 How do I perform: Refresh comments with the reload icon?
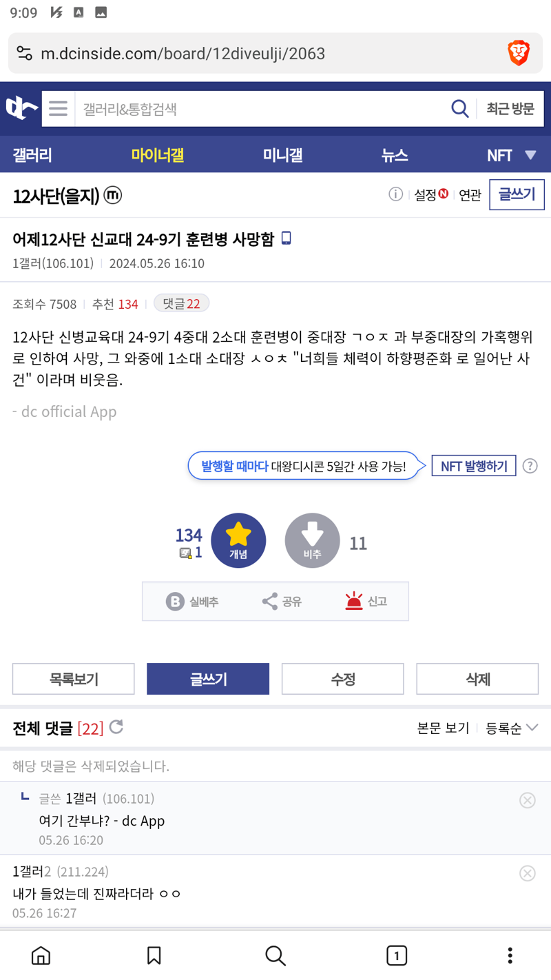116,726
